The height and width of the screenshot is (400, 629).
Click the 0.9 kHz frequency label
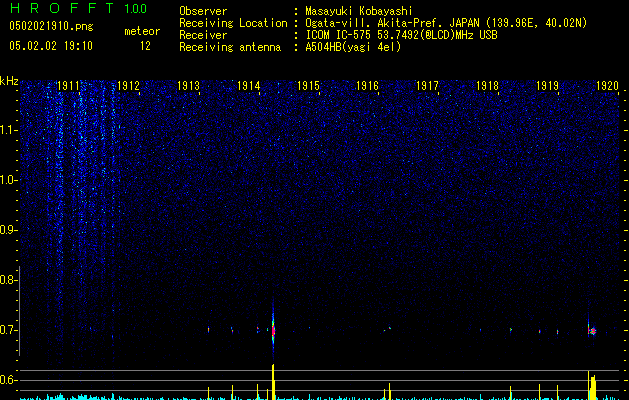[x=9, y=230]
